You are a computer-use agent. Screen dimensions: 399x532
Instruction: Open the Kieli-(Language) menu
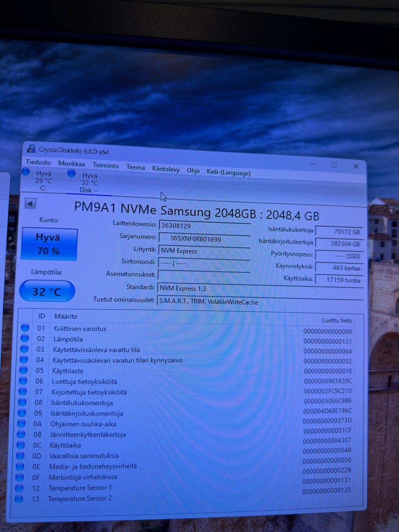229,172
